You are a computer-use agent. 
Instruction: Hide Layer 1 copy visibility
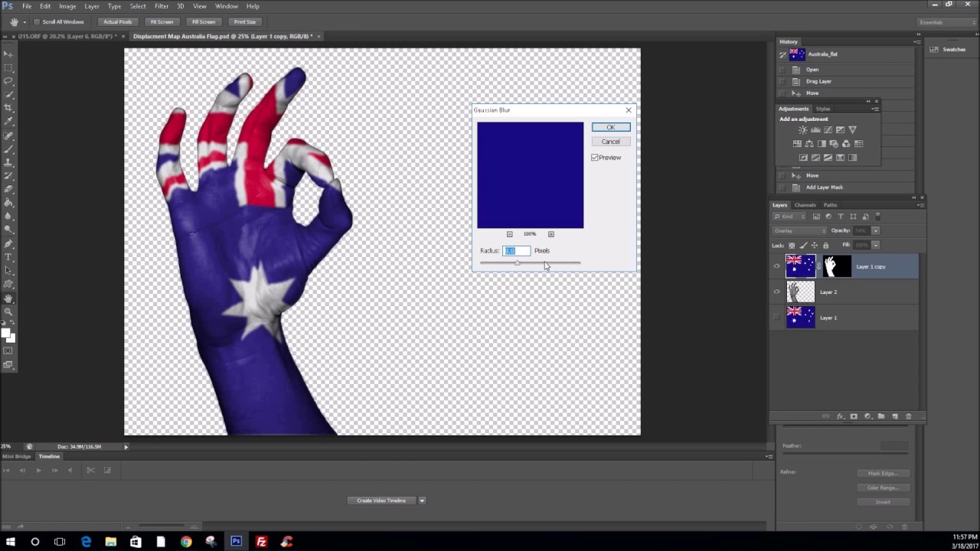coord(777,266)
